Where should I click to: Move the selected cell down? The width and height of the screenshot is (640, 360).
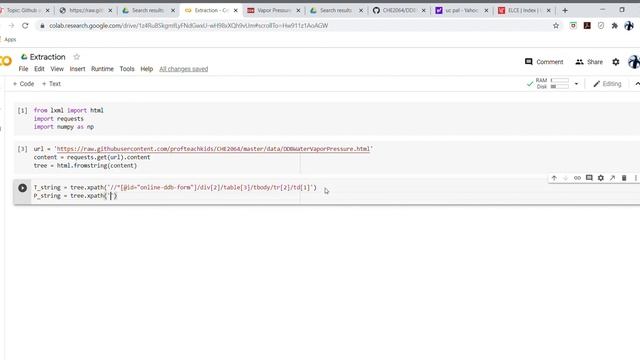point(565,178)
